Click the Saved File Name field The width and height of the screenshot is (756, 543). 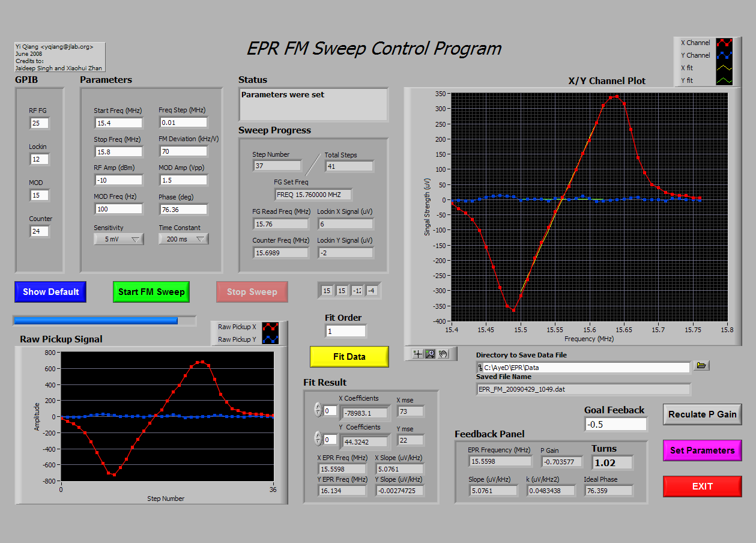click(x=583, y=389)
